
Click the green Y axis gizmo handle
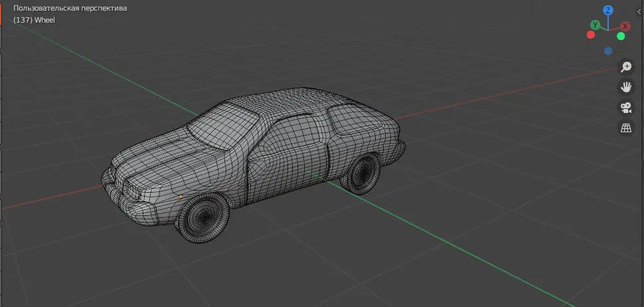point(594,25)
